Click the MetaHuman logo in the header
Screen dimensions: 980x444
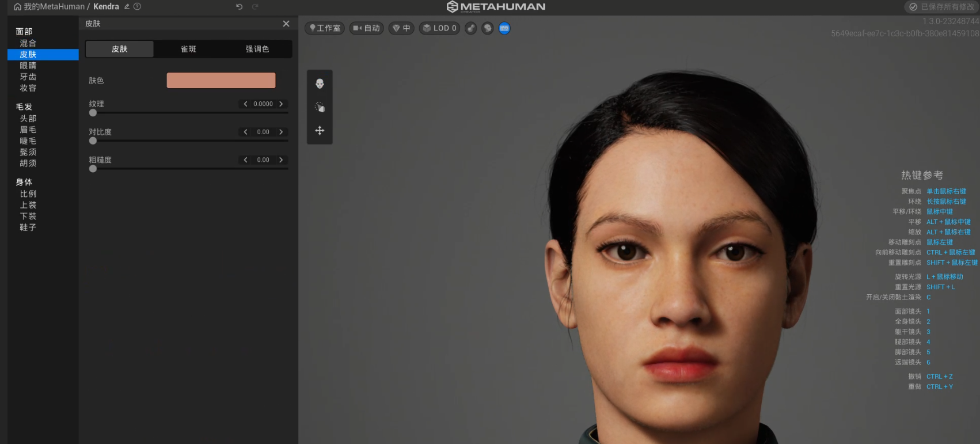[x=496, y=7]
